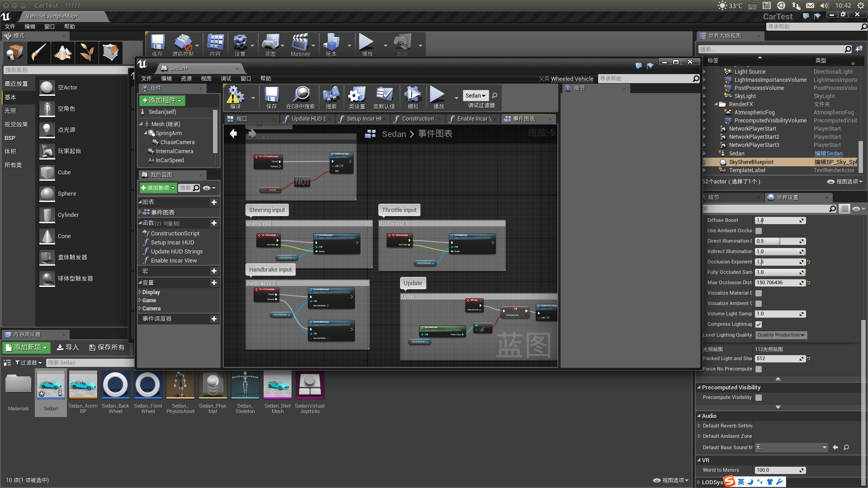Click the blueprint graph back arrow

233,134
